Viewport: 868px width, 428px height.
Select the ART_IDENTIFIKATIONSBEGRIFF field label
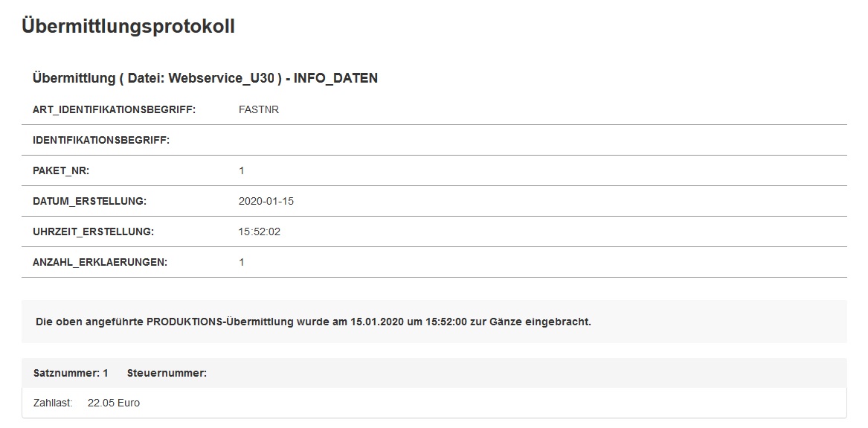coord(114,110)
